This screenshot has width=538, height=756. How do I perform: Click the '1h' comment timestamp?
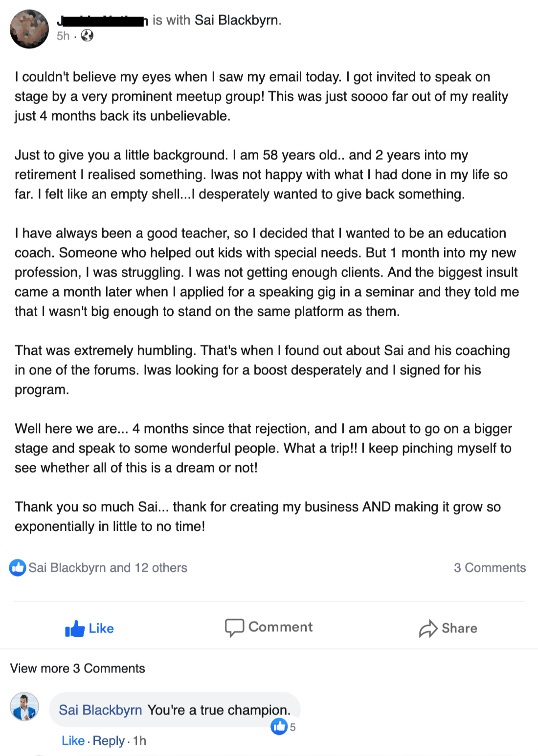tap(139, 741)
